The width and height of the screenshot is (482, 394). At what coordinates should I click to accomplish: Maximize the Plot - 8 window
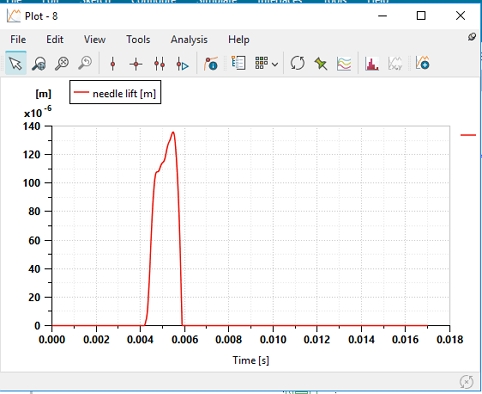[421, 16]
